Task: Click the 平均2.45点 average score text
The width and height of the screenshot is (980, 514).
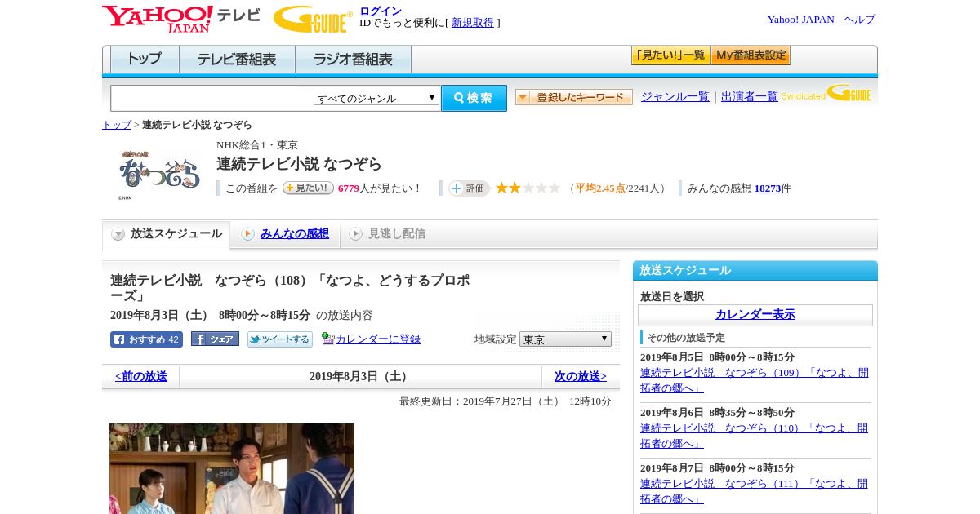Action: point(600,188)
